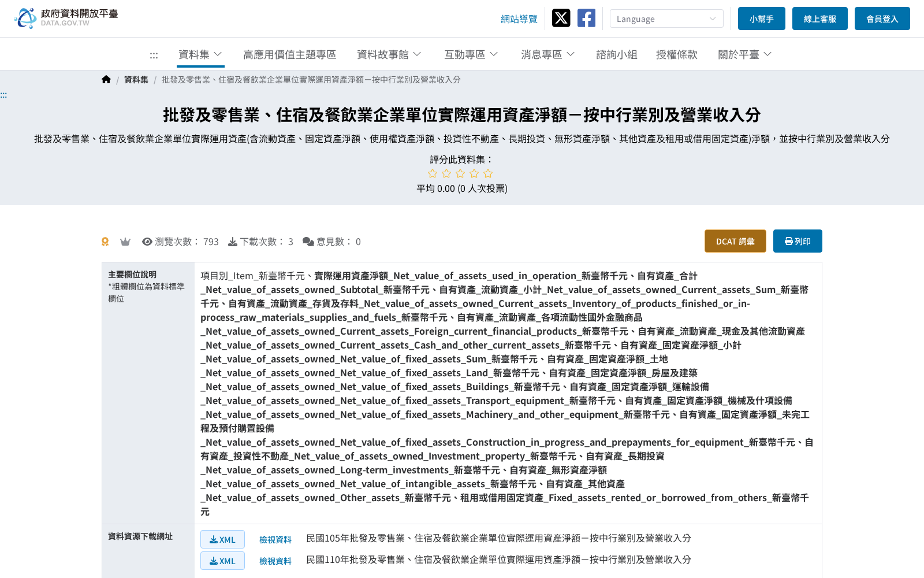Click the second rating star

coord(446,173)
